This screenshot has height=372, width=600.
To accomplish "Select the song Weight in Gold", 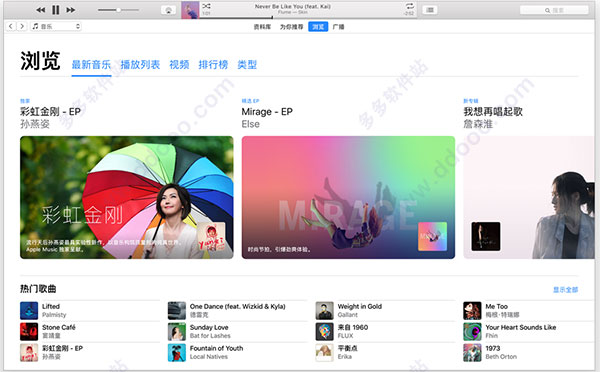I will tap(360, 307).
